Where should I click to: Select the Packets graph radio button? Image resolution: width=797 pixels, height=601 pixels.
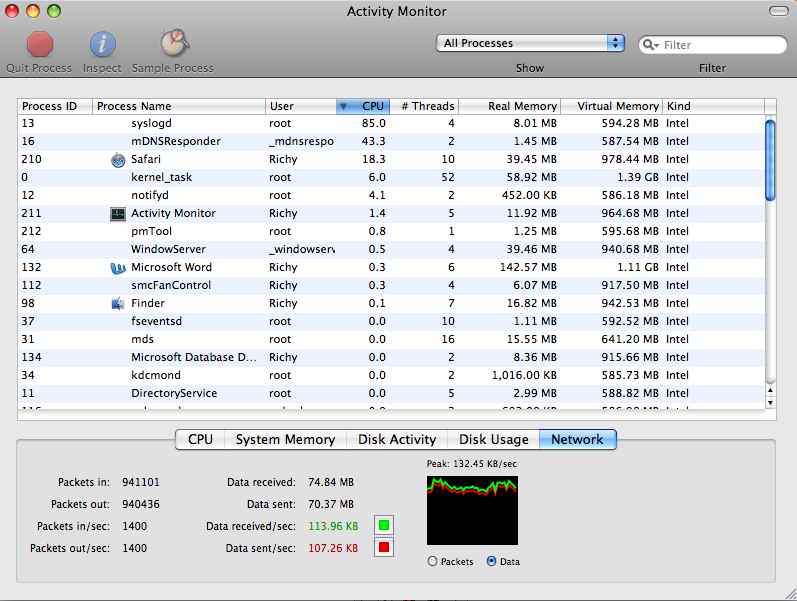coord(433,561)
